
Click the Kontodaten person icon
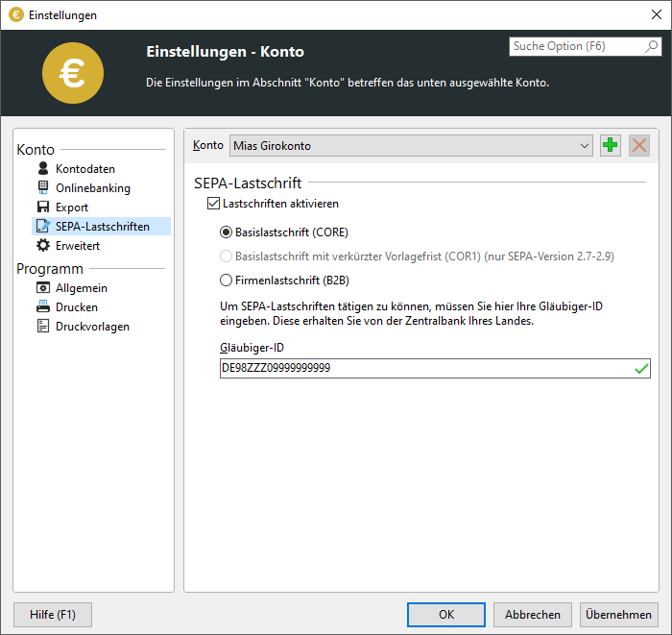point(43,169)
